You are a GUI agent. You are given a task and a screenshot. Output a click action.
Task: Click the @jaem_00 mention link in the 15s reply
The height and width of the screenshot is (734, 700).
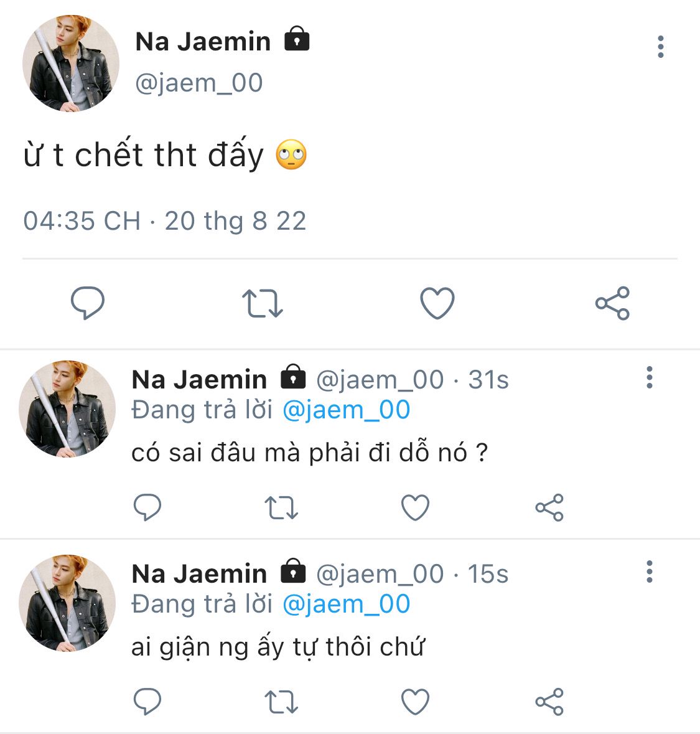coord(346,605)
